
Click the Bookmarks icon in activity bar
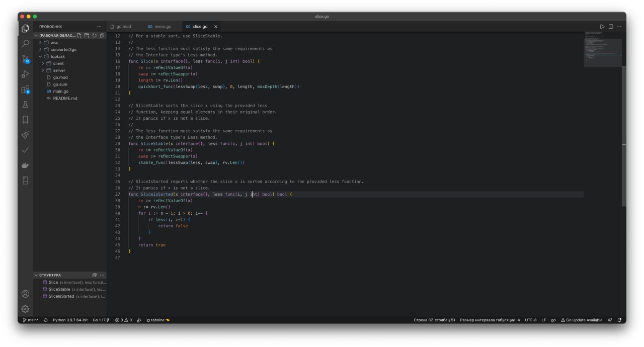(x=25, y=120)
